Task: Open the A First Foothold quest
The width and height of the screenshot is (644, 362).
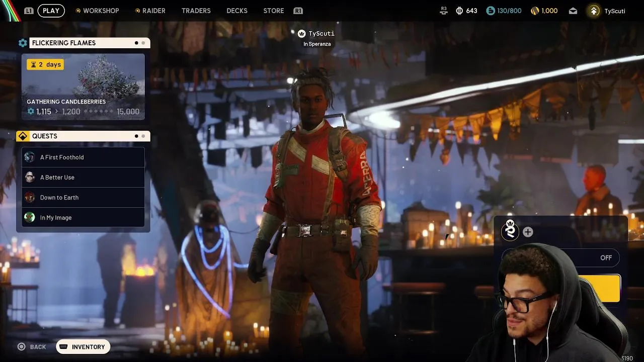Action: tap(83, 157)
